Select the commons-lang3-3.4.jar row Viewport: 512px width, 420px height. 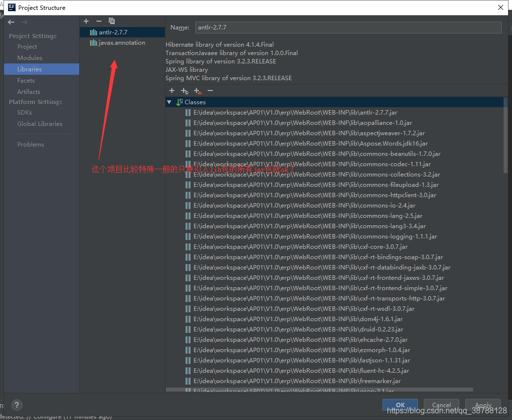coord(334,226)
